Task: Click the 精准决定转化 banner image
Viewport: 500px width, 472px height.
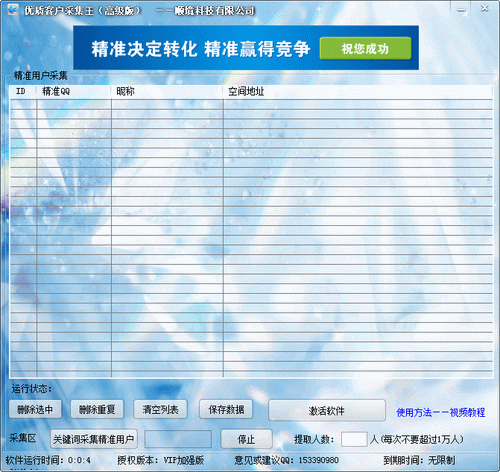Action: (x=246, y=48)
